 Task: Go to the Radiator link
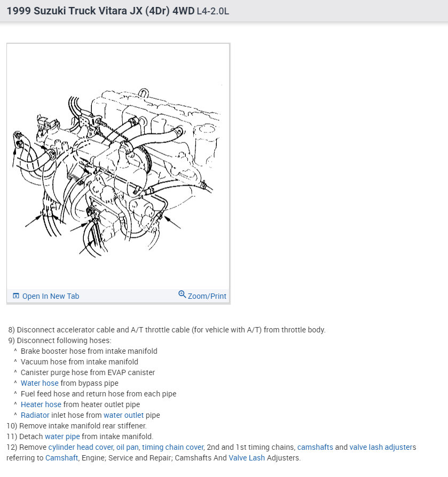click(x=35, y=415)
